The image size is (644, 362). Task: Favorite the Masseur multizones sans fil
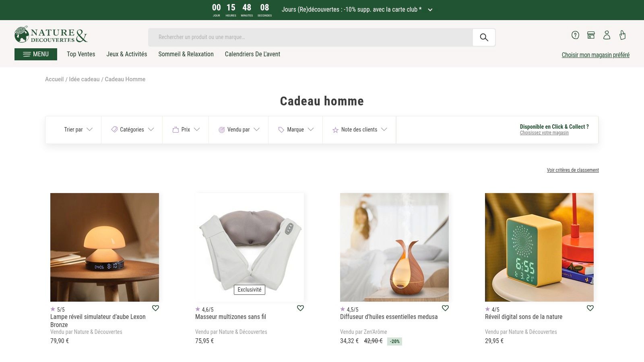click(300, 308)
